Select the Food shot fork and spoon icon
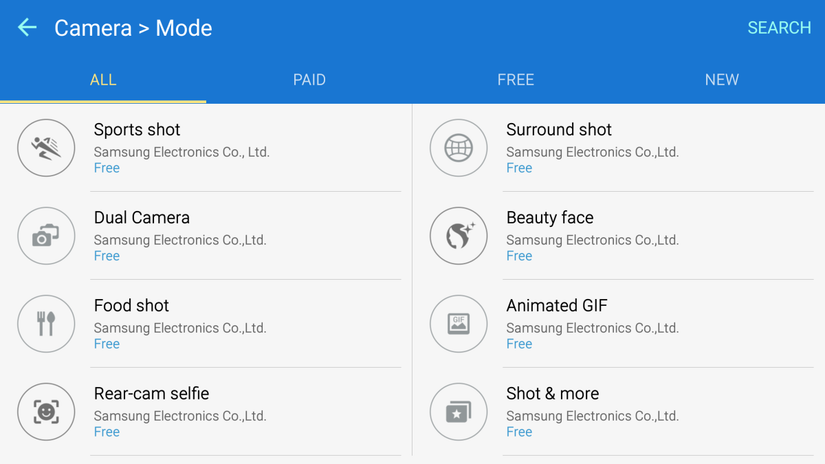Screen dimensions: 825x464 46,324
